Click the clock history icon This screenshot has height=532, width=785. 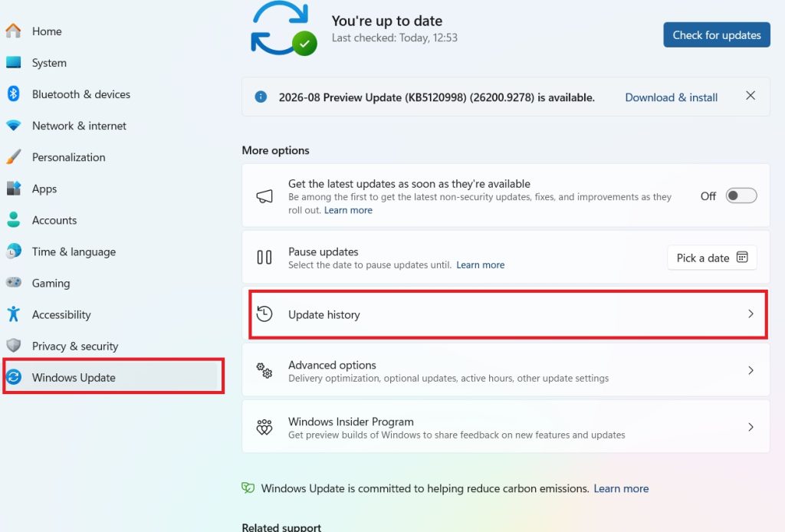(x=264, y=314)
